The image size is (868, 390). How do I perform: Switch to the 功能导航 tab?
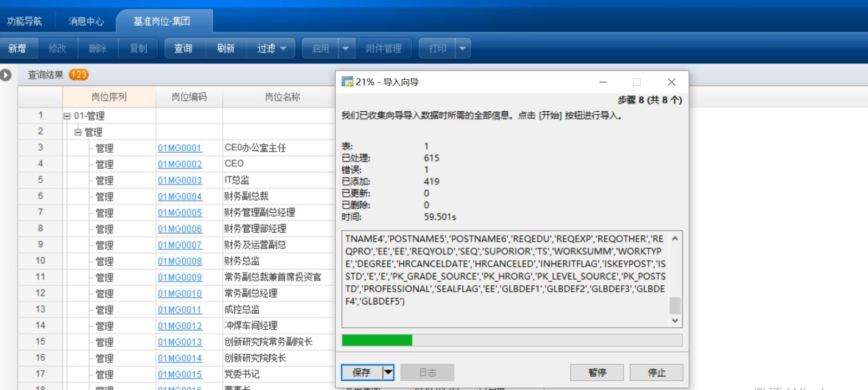tap(24, 21)
